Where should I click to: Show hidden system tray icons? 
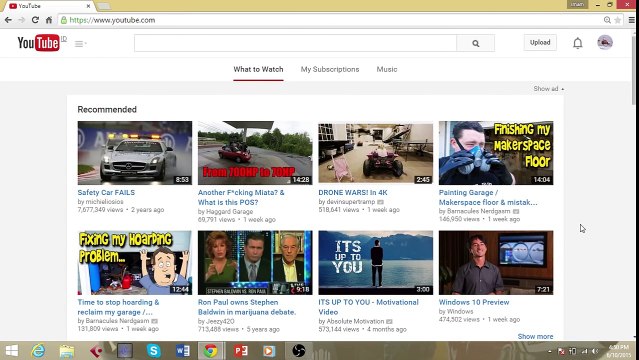550,351
